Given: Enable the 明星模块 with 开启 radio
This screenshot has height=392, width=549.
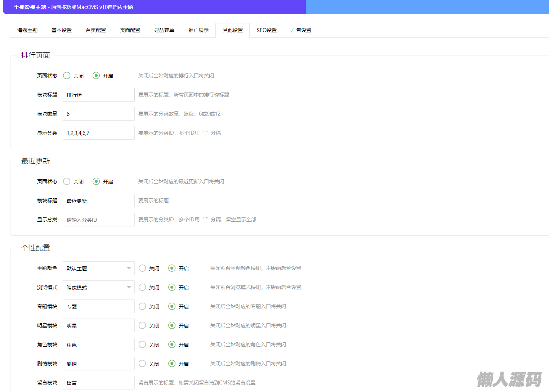Looking at the screenshot, I should point(172,325).
